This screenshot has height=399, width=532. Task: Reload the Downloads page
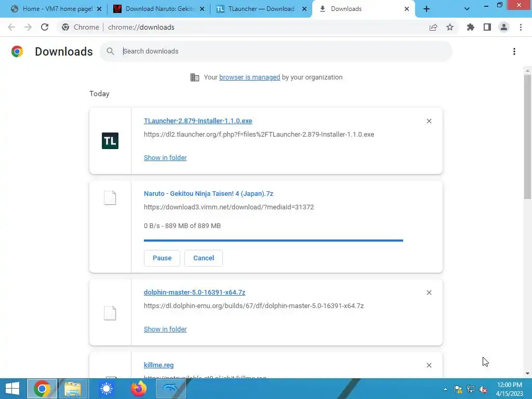click(45, 27)
